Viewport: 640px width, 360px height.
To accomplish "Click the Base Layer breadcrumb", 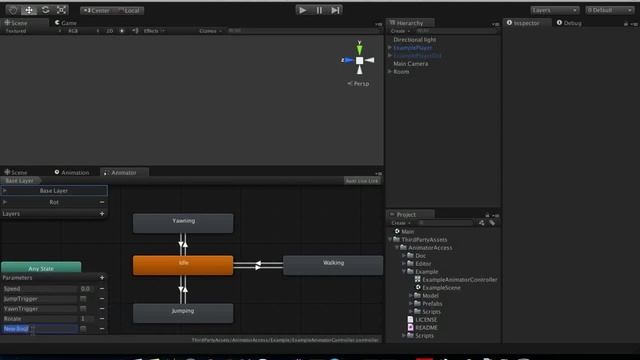I will (x=20, y=180).
